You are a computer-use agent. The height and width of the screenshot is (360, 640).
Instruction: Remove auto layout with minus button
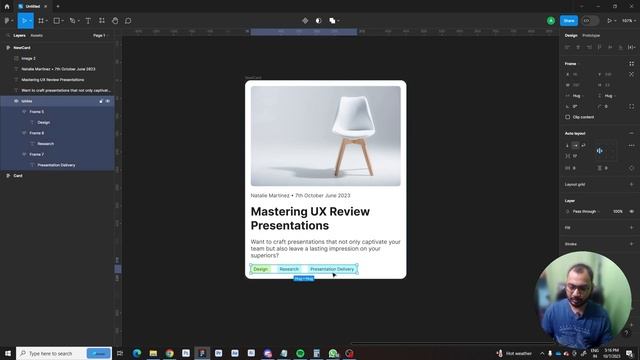click(x=631, y=133)
